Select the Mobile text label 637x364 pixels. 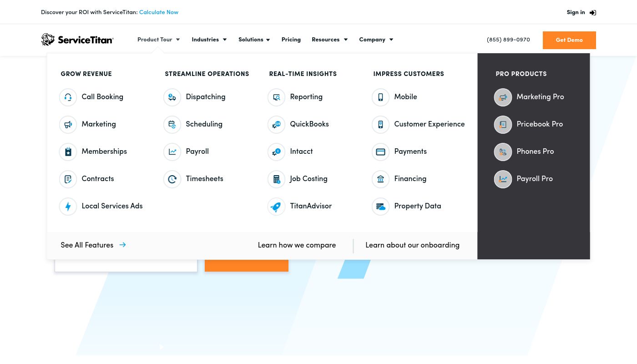(405, 97)
